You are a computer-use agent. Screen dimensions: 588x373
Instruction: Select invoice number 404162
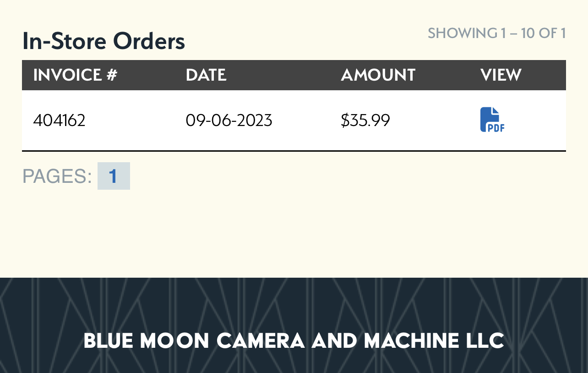click(60, 121)
